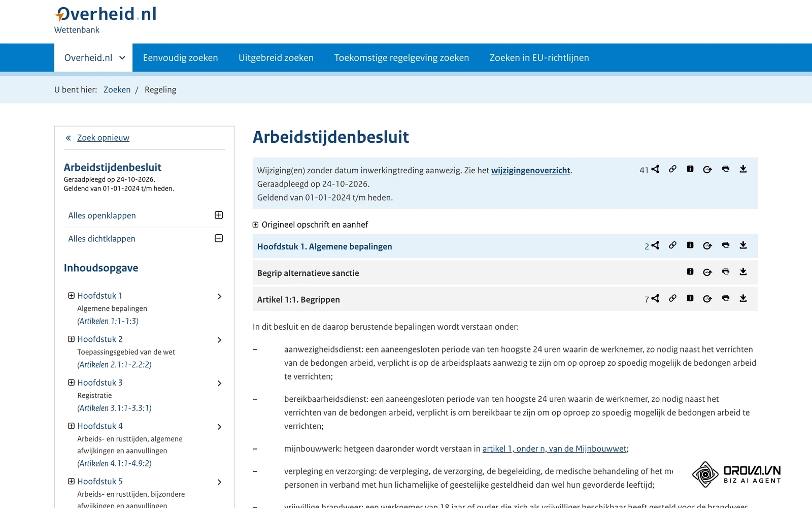Go to Eenvoudig zoeken tab
812x508 pixels.
(180, 57)
